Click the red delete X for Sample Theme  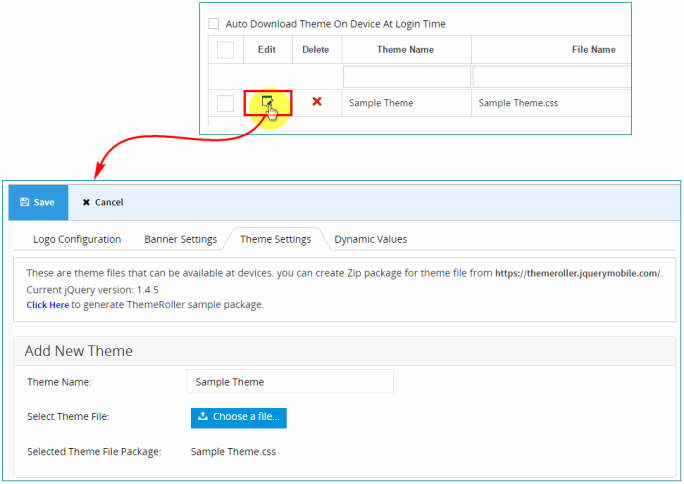click(317, 102)
